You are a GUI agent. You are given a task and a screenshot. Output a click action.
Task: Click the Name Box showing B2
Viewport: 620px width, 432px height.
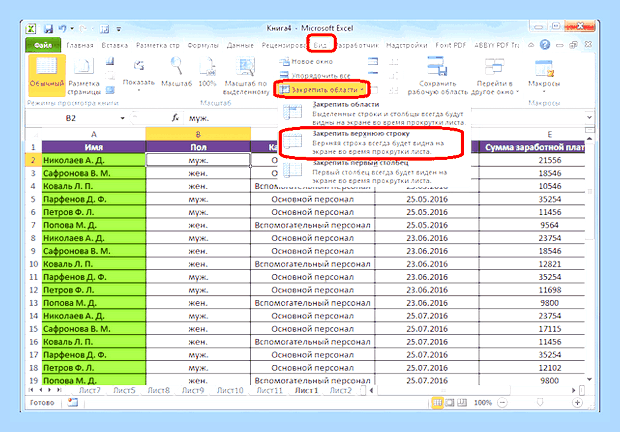pyautogui.click(x=71, y=118)
